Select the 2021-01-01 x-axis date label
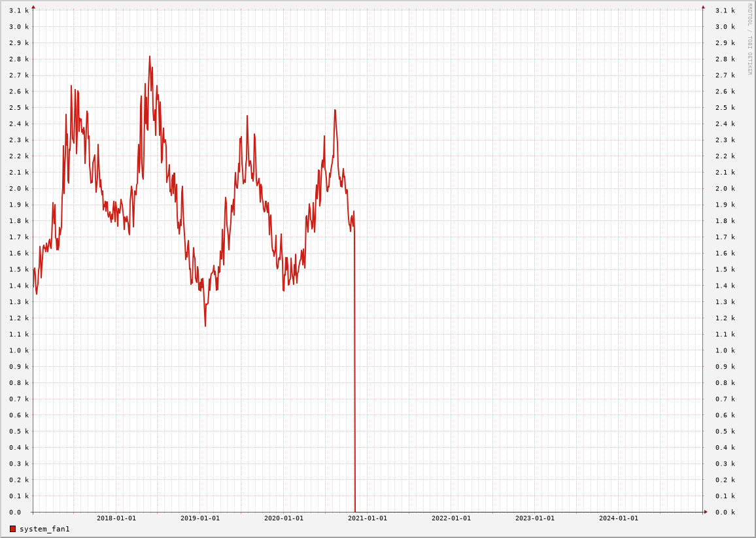756x538 pixels. [x=368, y=518]
